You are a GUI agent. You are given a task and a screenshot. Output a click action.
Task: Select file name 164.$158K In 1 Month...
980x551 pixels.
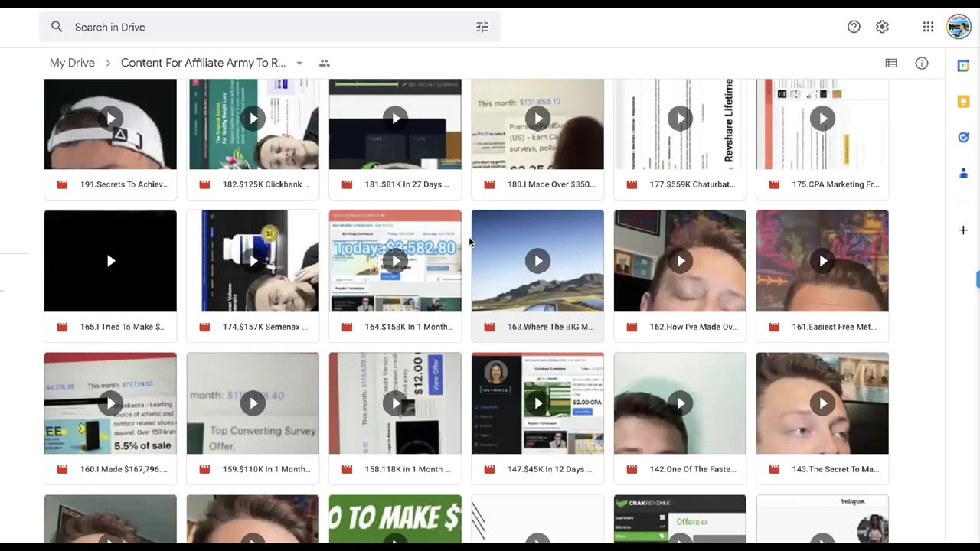pos(409,327)
